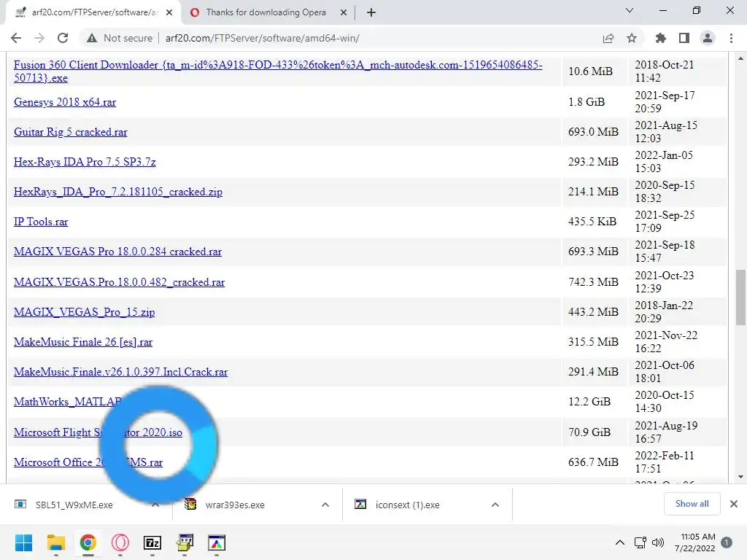
Task: Click the IconsExtract taskbar icon
Action: [x=217, y=542]
